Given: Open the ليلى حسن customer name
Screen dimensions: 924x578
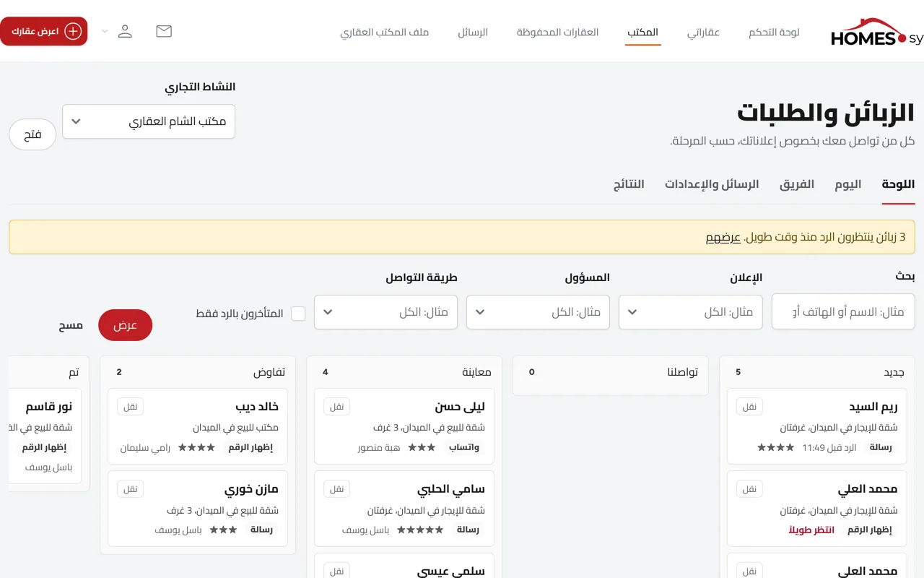Looking at the screenshot, I should [460, 407].
